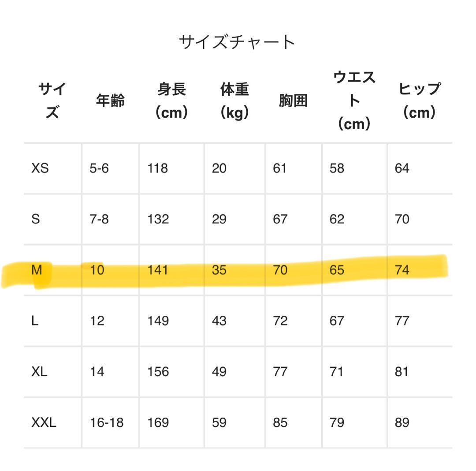476x471 pixels.
Task: Select the 胸囲 column header
Action: [x=293, y=101]
